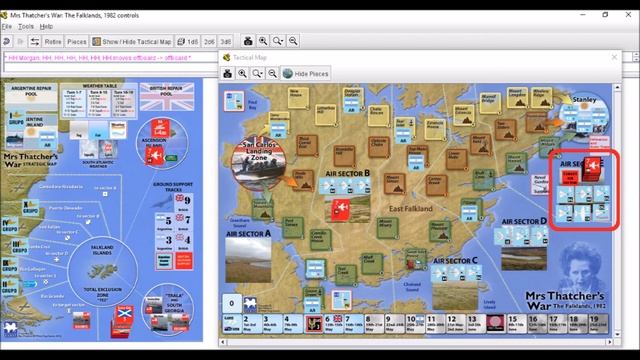This screenshot has height=360, width=640.
Task: Click the pink circular marker on turn track
Action: click(496, 323)
